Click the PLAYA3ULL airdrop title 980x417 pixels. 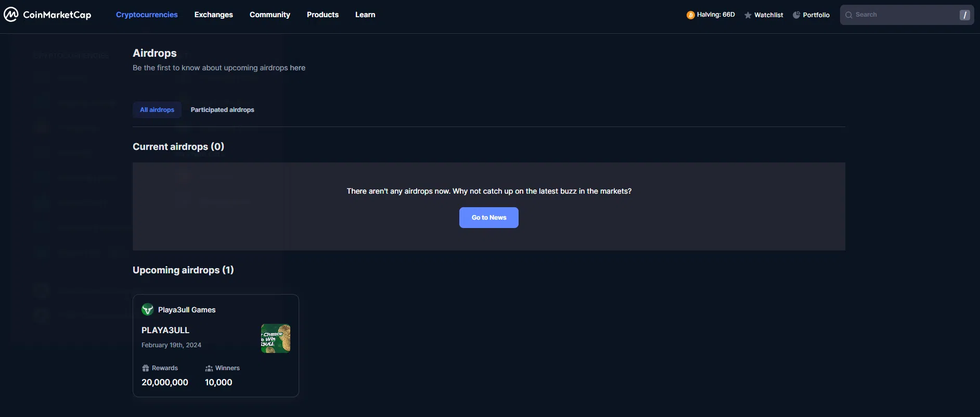pyautogui.click(x=165, y=330)
